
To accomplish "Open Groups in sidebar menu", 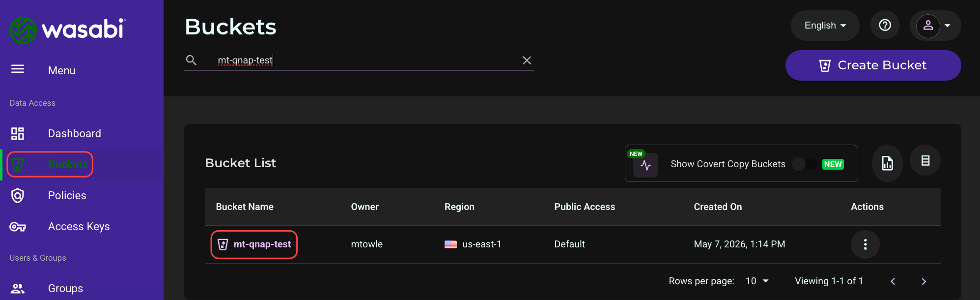I will click(x=65, y=289).
